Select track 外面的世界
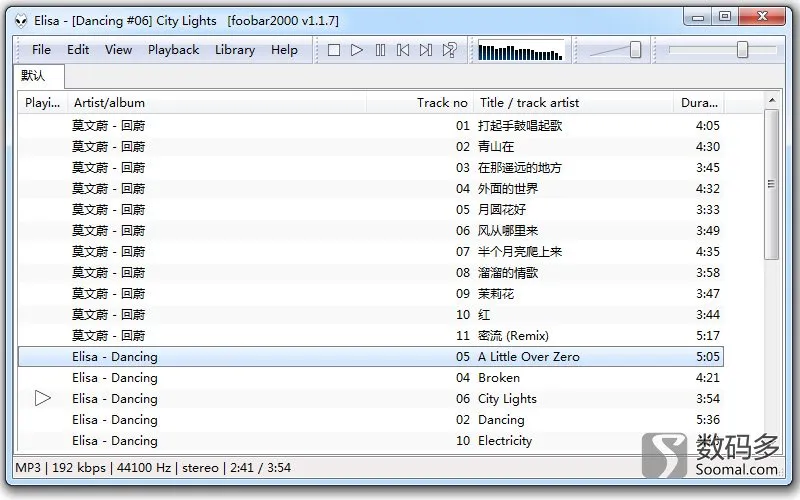The width and height of the screenshot is (800, 500). 508,189
